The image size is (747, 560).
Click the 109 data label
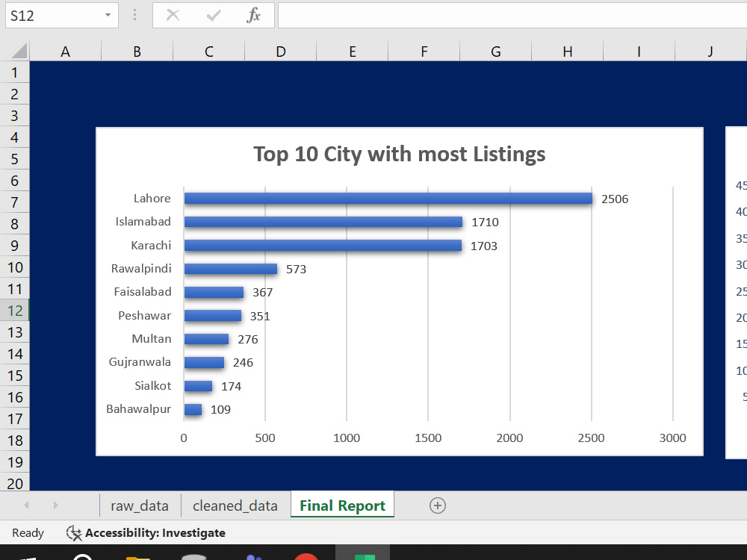point(220,409)
